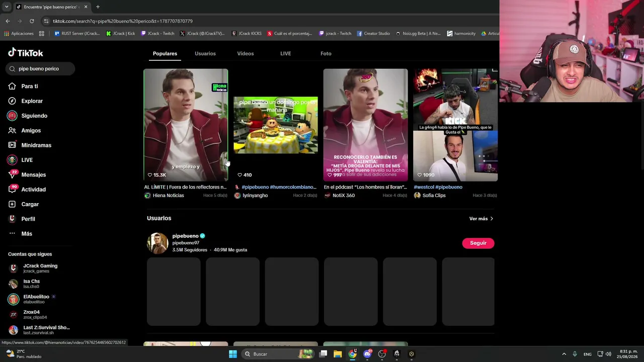Open the pipebueno profile avatar
644x362 pixels.
coord(157,243)
